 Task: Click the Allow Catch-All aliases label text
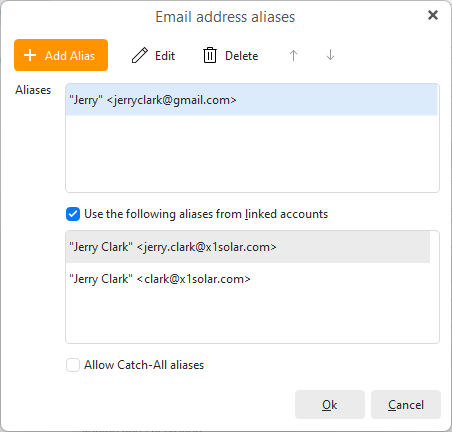tap(144, 365)
